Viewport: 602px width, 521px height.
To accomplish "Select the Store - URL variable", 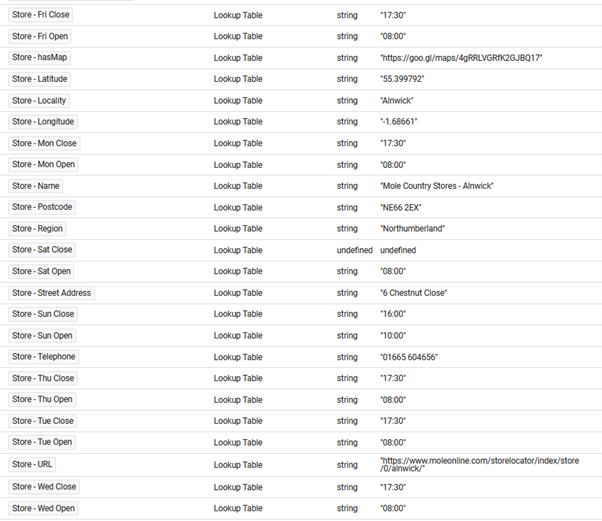I will pyautogui.click(x=34, y=464).
